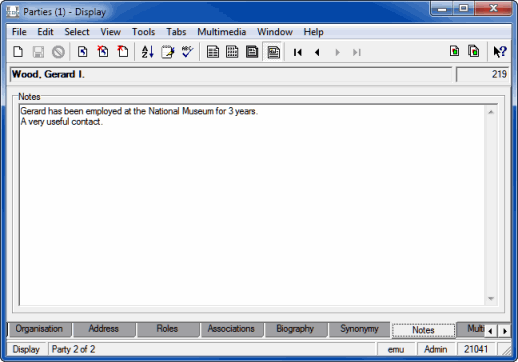
Task: Switch to the Synonymy tab
Action: pos(359,329)
